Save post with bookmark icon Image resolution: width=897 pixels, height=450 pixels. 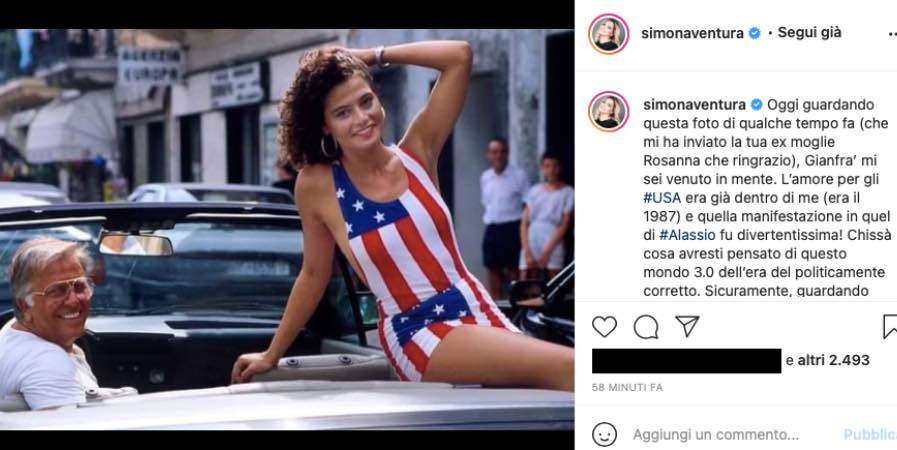(x=890, y=326)
